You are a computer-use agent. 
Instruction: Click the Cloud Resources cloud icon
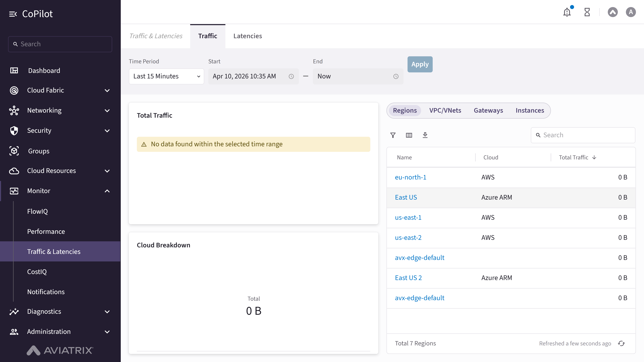pyautogui.click(x=14, y=171)
